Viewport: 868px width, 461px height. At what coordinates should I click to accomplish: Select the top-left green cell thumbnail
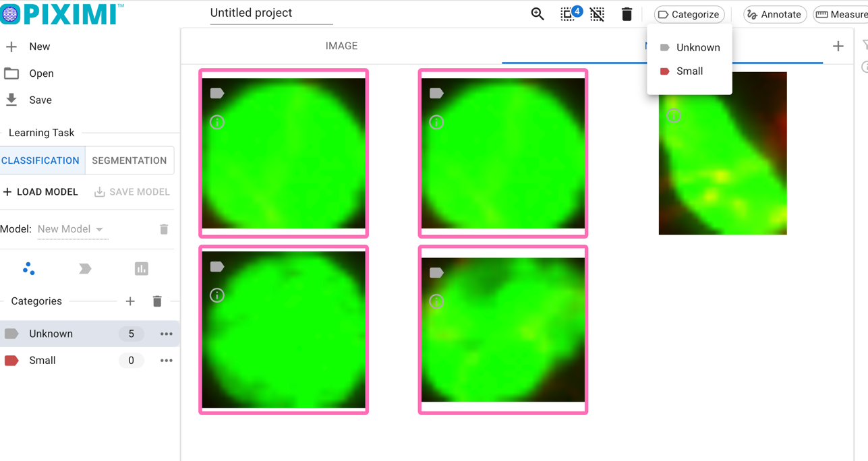pos(284,154)
